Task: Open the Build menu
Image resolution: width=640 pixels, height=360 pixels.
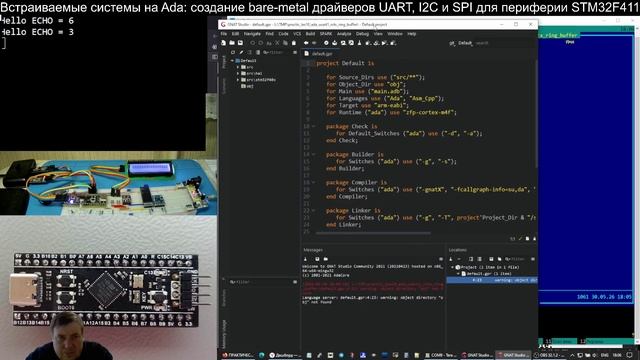Action: click(310, 34)
